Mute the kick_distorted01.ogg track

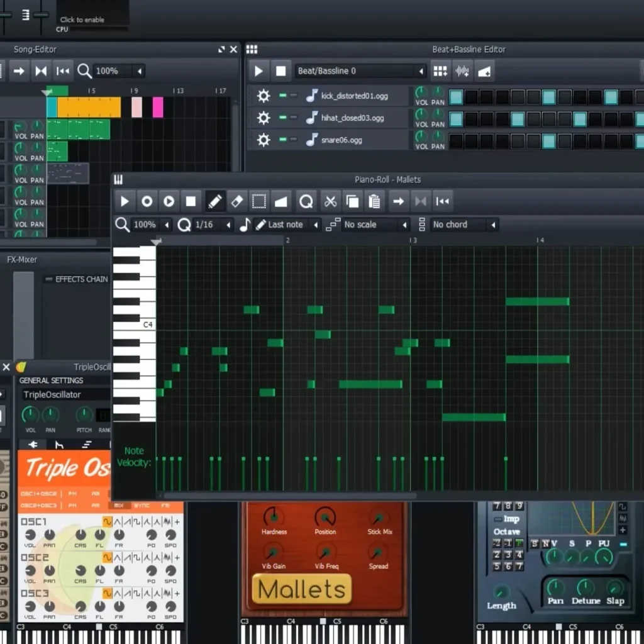click(x=282, y=96)
